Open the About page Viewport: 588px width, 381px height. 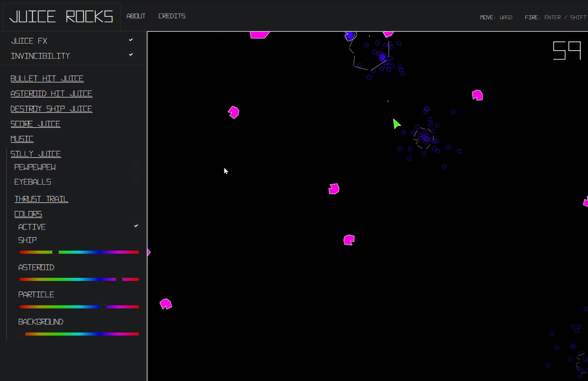[x=136, y=16]
